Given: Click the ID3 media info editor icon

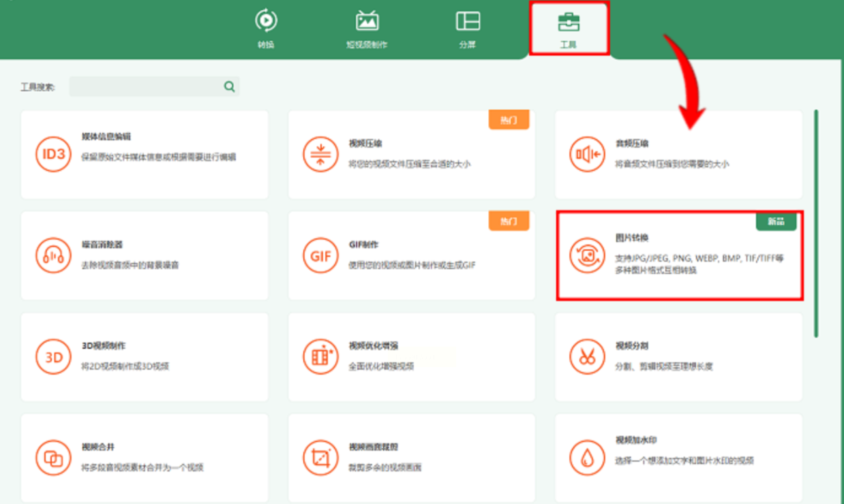Looking at the screenshot, I should tap(53, 155).
